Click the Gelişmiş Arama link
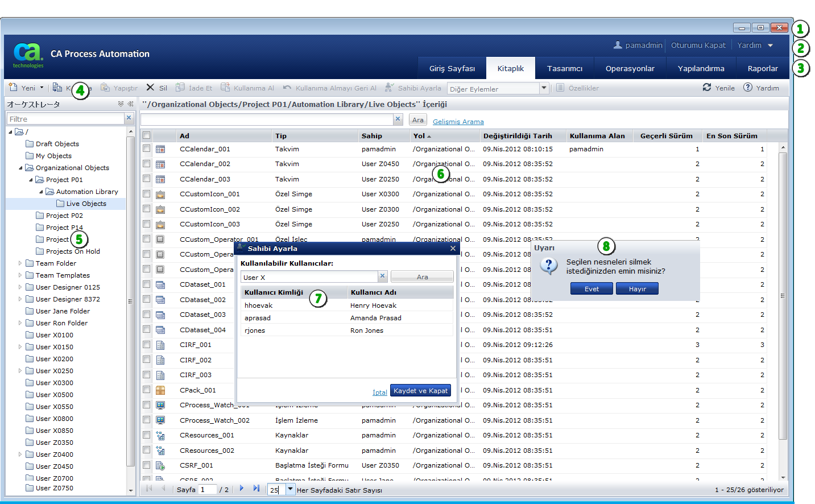The width and height of the screenshot is (815, 504). click(458, 122)
